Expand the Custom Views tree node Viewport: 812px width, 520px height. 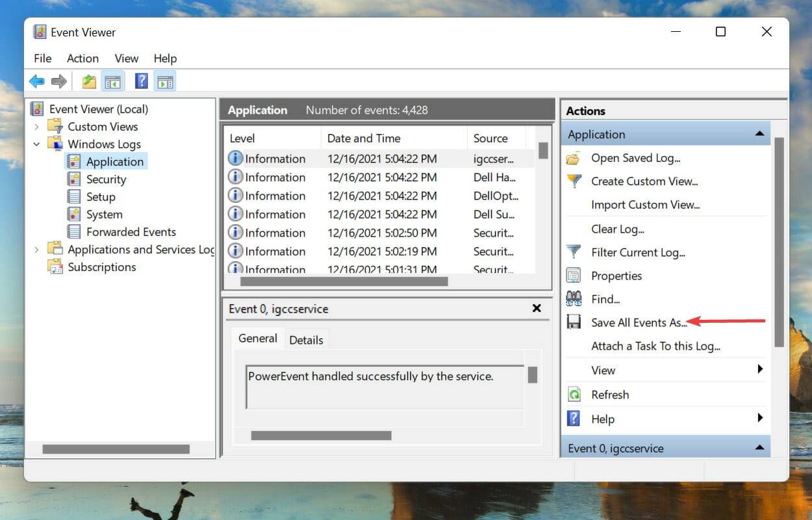tap(37, 127)
